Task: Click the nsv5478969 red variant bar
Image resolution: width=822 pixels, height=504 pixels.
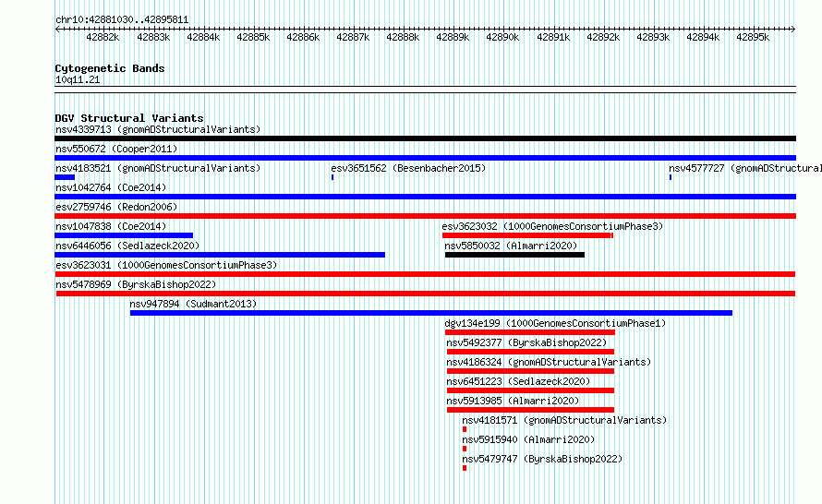Action: coord(426,294)
